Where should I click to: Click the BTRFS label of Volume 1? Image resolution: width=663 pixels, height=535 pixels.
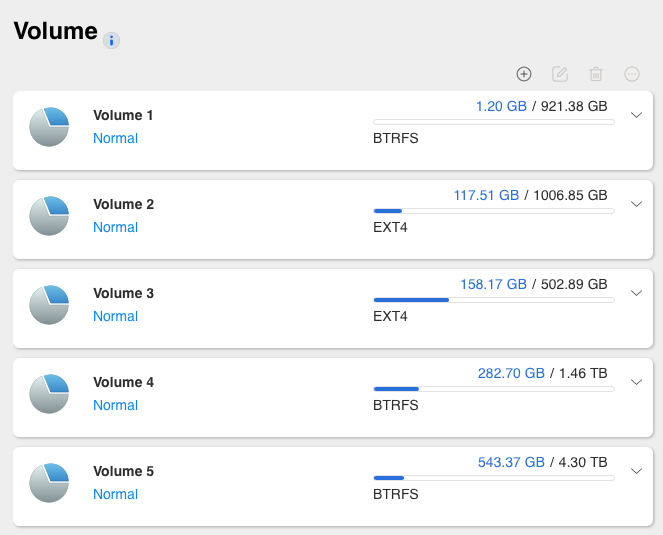(x=396, y=138)
